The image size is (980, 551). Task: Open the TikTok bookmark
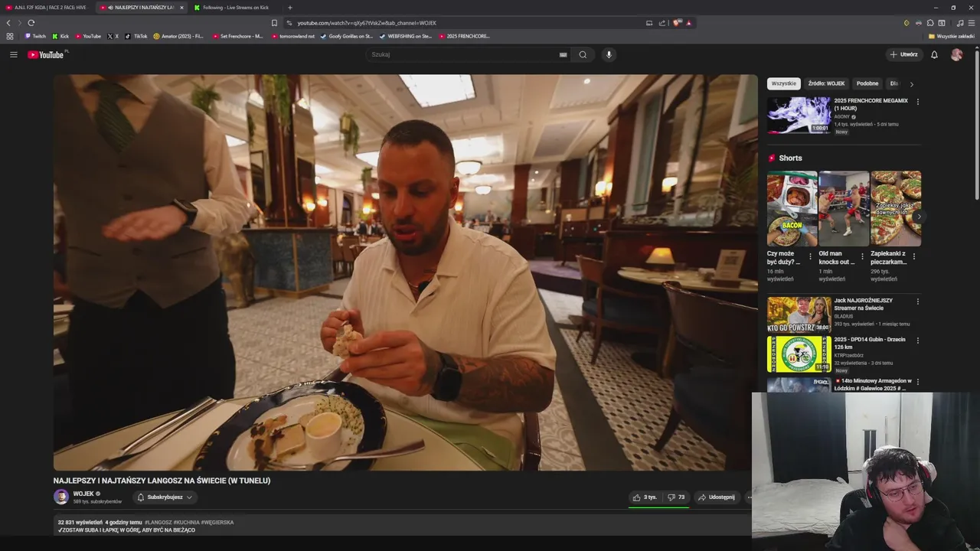pyautogui.click(x=136, y=36)
